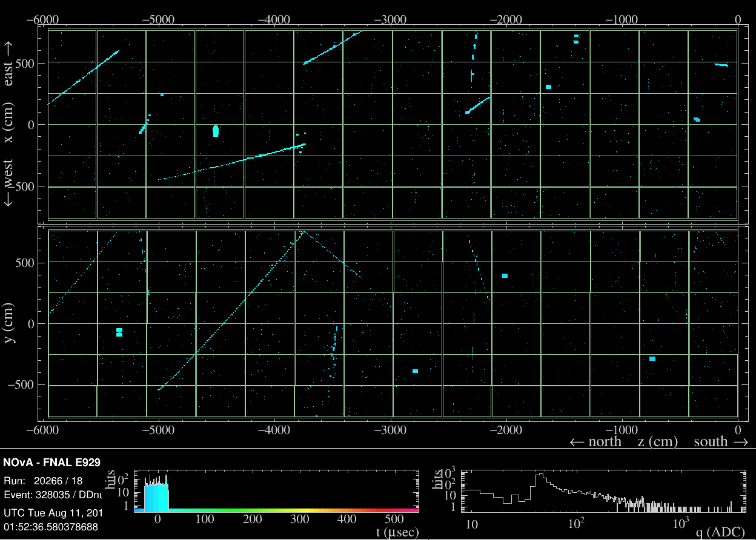Select the large hit cluster near z=-4500 in top view
756x540 pixels.
click(216, 131)
